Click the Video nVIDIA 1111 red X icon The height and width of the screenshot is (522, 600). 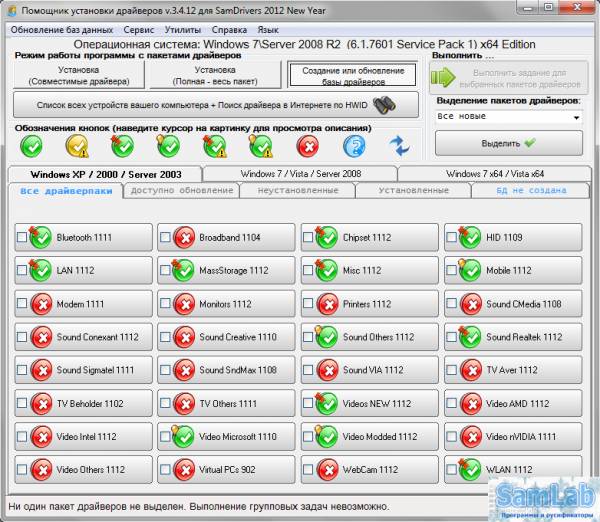[x=471, y=437]
